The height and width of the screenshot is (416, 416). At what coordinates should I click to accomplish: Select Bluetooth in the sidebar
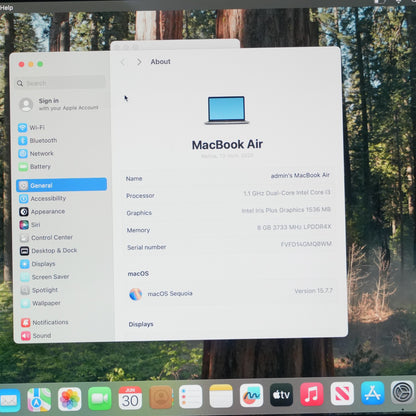(x=37, y=140)
